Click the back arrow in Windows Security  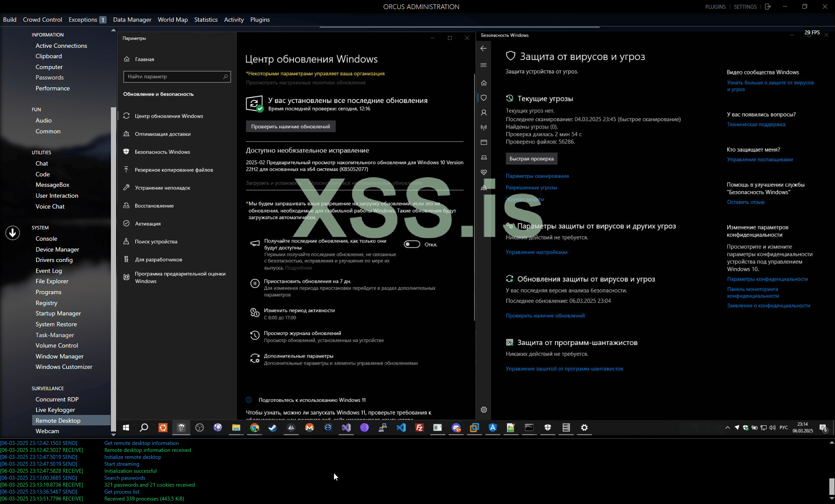(x=484, y=49)
